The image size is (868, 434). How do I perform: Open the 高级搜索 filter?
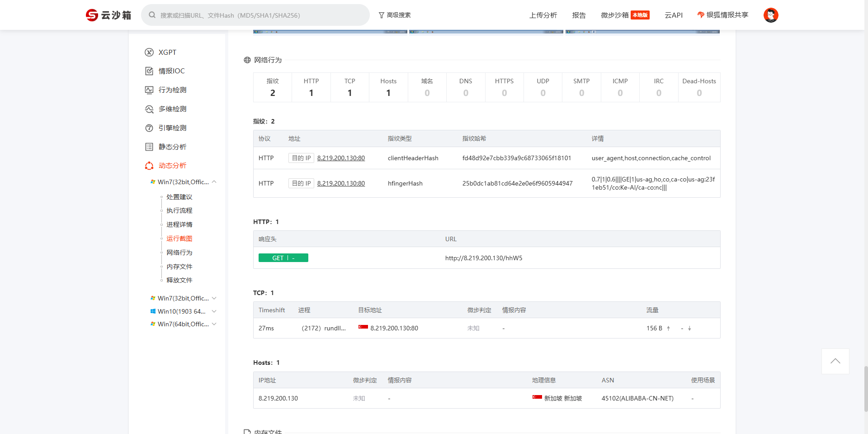[395, 15]
